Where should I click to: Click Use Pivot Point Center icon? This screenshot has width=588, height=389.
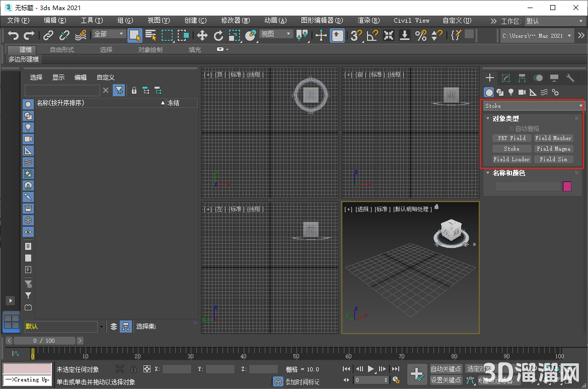point(302,36)
